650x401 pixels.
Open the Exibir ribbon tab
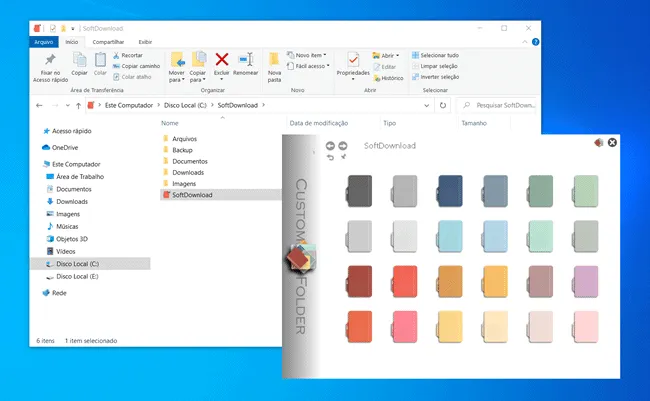coord(145,42)
